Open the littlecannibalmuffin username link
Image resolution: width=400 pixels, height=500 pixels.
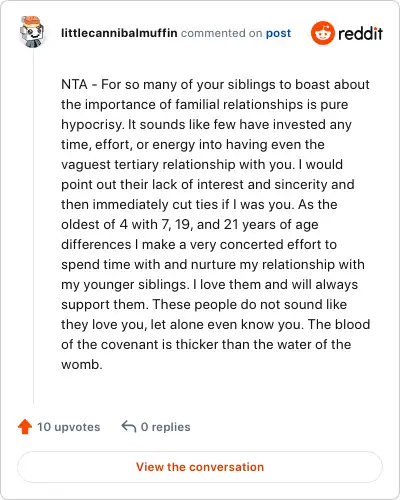point(119,33)
